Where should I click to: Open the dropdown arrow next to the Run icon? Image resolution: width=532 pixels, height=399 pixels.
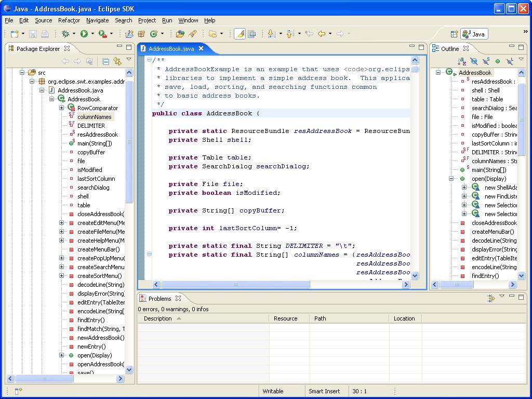point(92,34)
